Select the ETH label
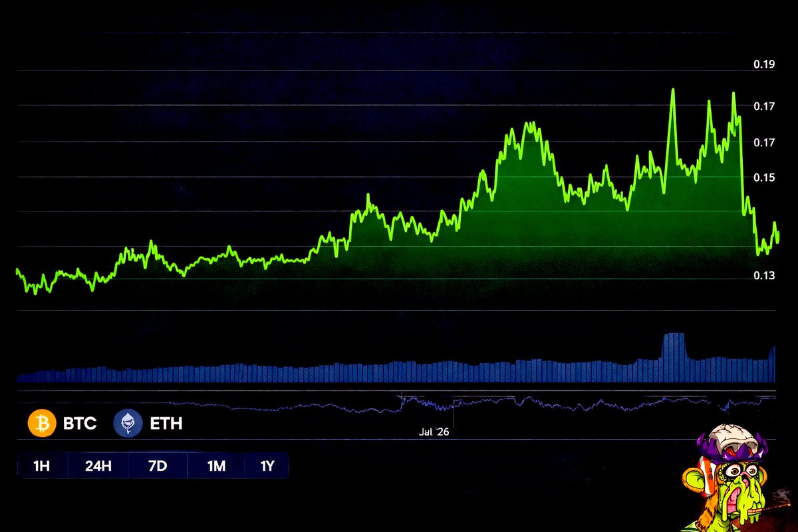This screenshot has height=532, width=798. coord(166,424)
